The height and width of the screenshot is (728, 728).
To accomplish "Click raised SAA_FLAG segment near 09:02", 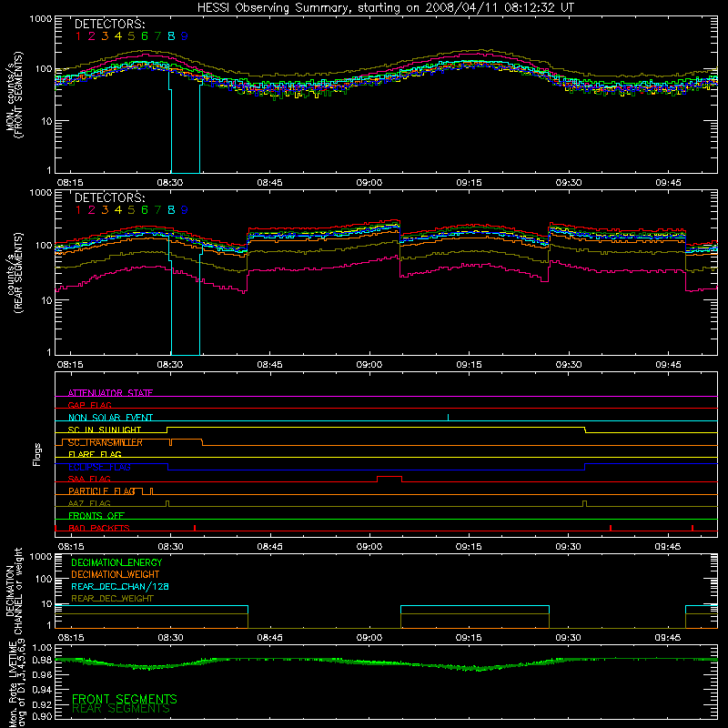I will pos(389,477).
